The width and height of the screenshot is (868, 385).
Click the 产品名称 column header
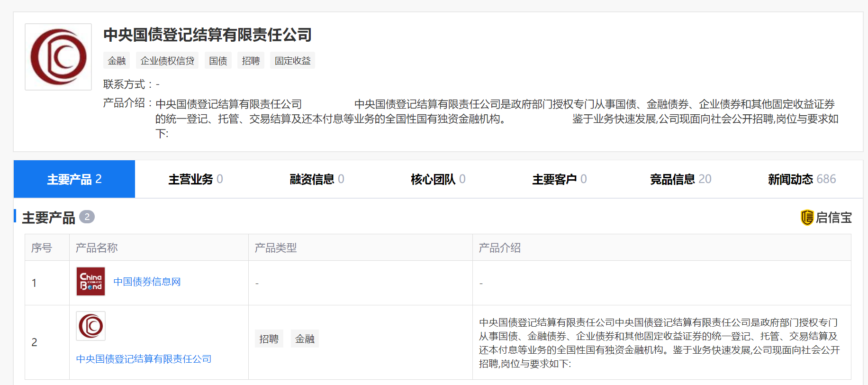97,247
